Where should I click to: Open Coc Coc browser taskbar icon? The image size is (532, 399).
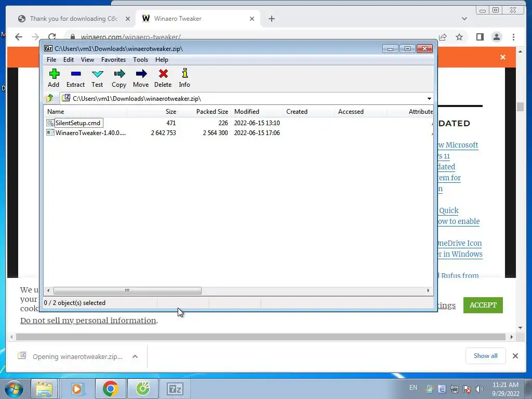pyautogui.click(x=143, y=389)
